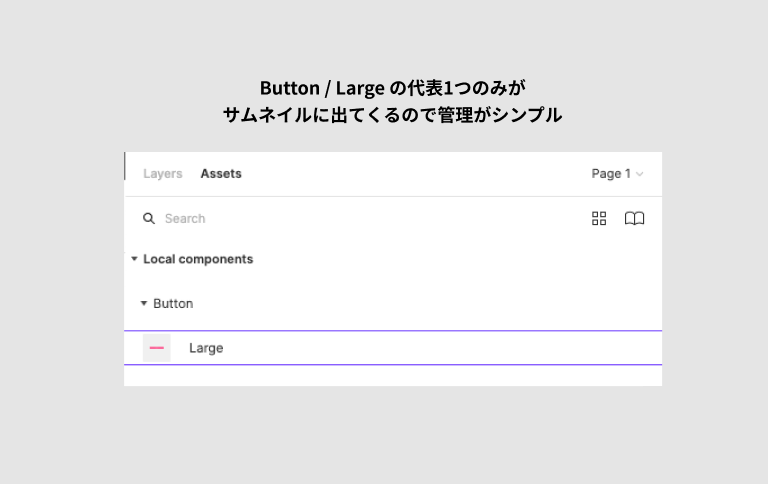This screenshot has height=484, width=768.
Task: Switch assets to grid view
Action: coord(599,218)
